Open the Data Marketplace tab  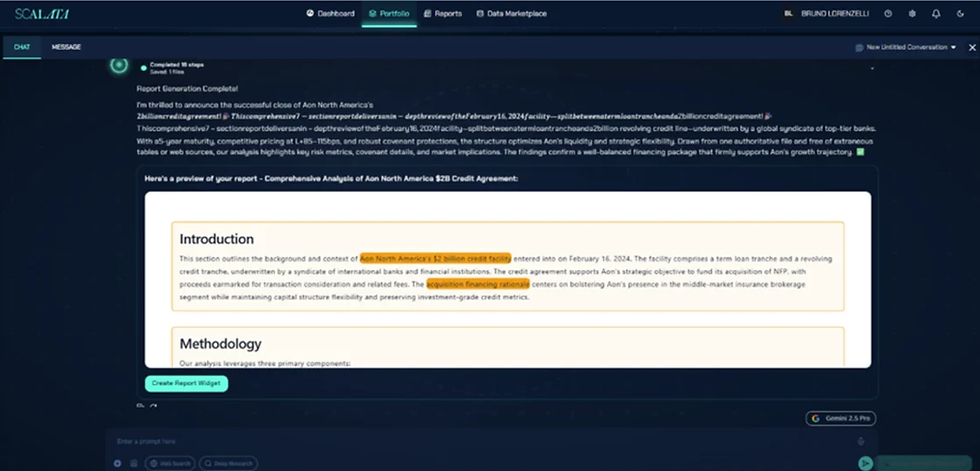click(511, 13)
